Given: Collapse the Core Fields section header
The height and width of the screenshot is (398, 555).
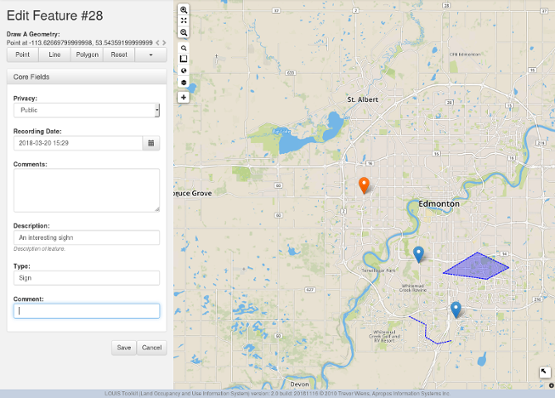Looking at the screenshot, I should click(x=86, y=77).
